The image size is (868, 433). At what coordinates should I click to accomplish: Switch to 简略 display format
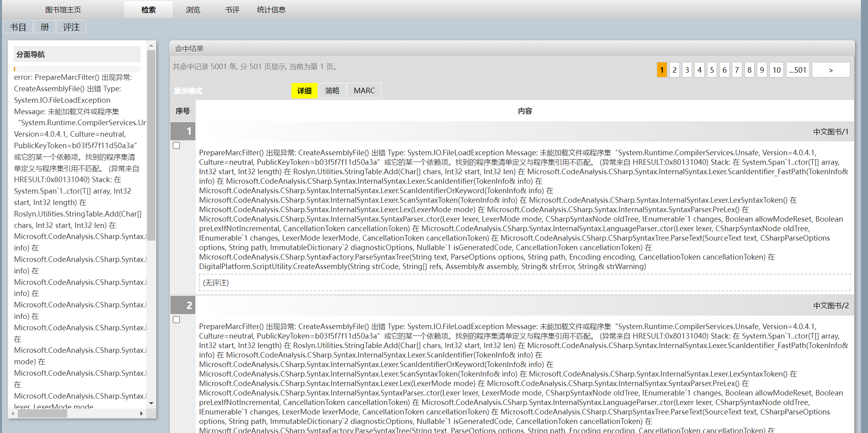332,90
